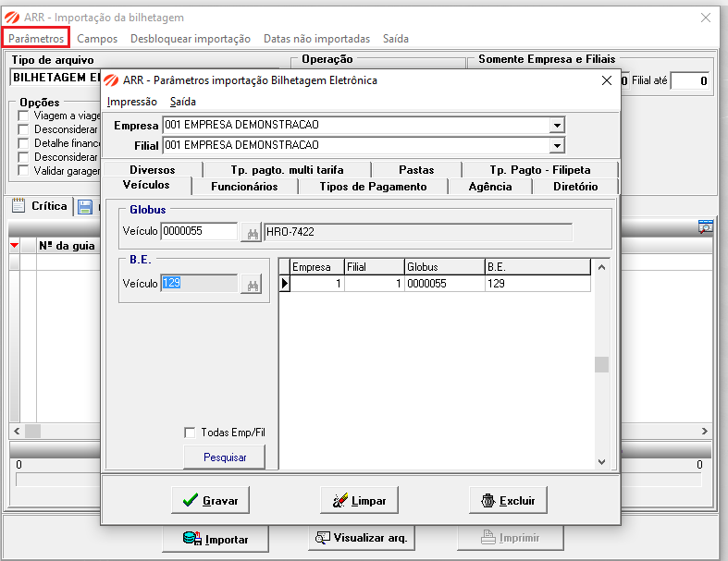Click the Excluir button
728x561 pixels.
tap(508, 500)
